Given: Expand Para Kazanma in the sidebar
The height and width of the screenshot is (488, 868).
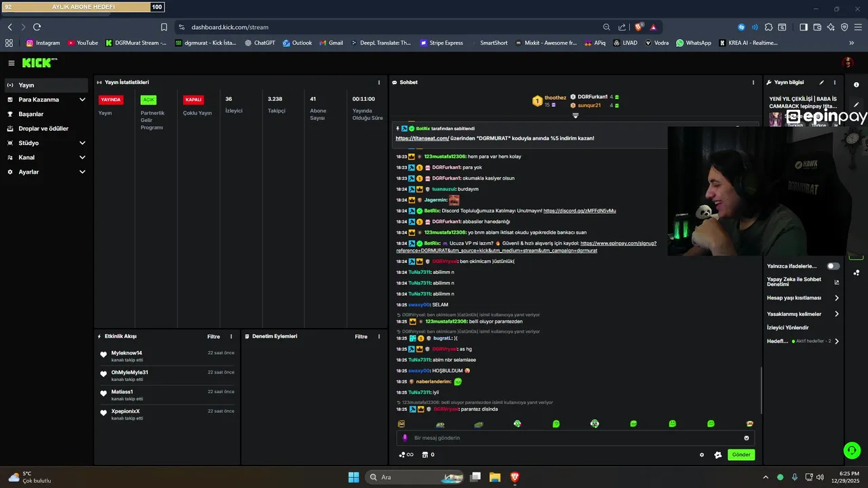Looking at the screenshot, I should click(x=82, y=100).
